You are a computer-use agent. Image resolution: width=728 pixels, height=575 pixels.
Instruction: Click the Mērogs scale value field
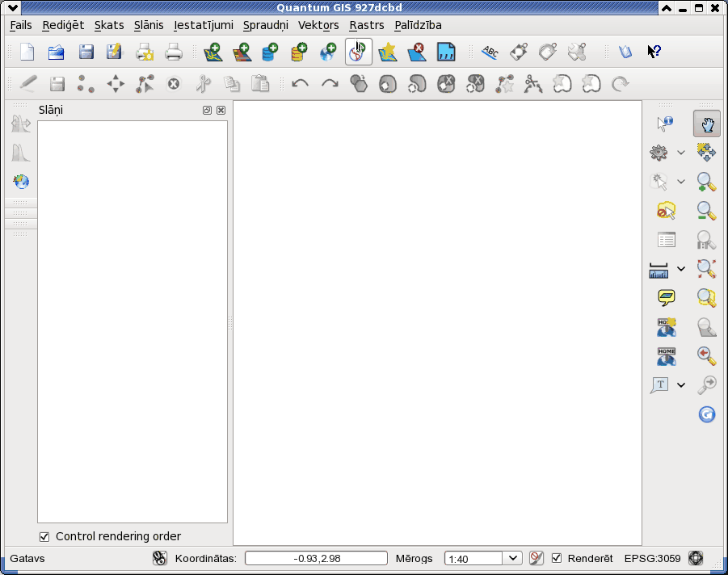[x=473, y=558]
